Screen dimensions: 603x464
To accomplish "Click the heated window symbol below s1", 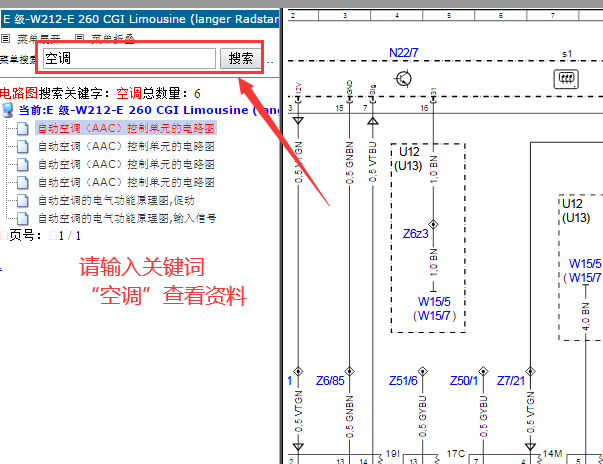I will click(x=566, y=79).
